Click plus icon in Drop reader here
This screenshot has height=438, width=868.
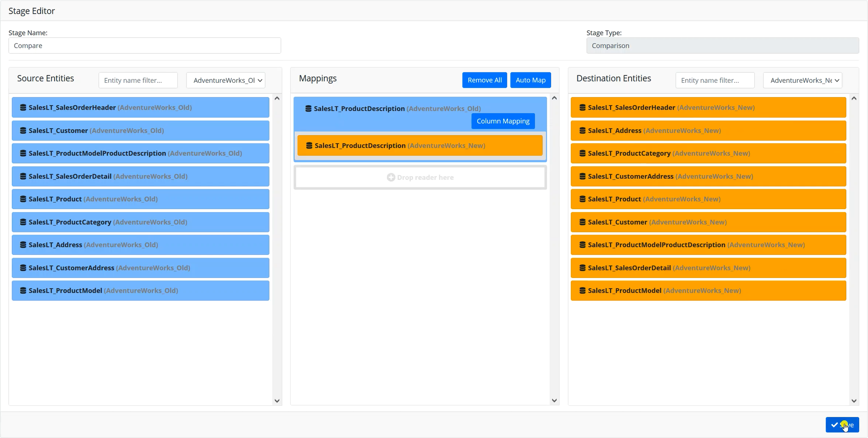[391, 177]
